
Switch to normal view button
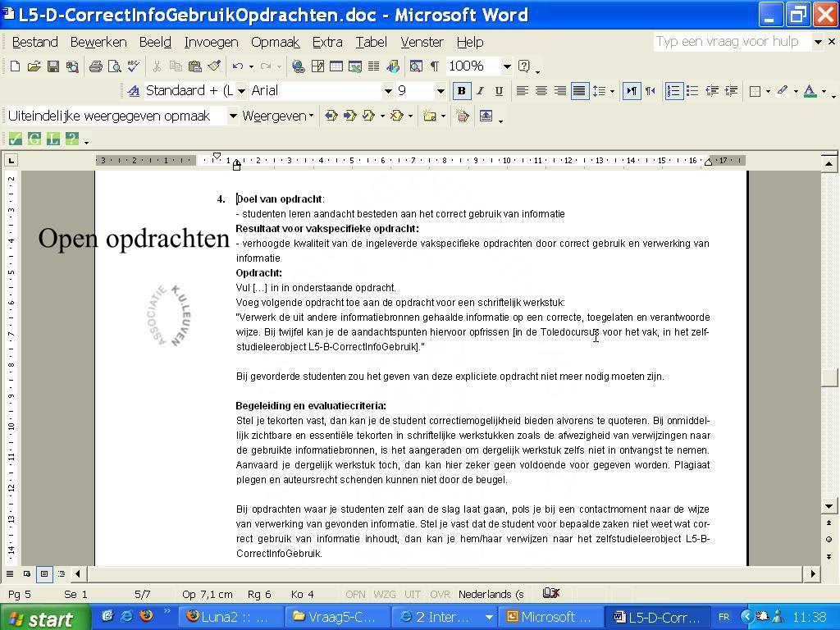10,573
